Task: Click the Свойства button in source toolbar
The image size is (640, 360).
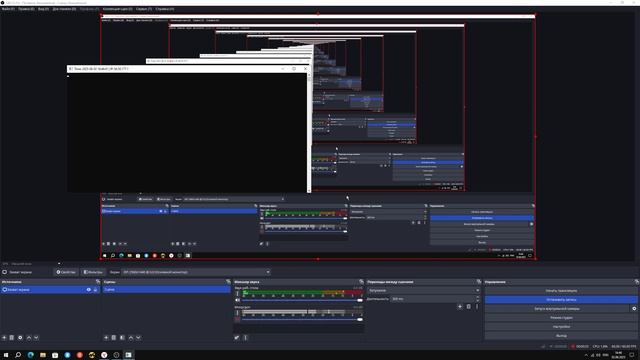Action: pos(66,272)
